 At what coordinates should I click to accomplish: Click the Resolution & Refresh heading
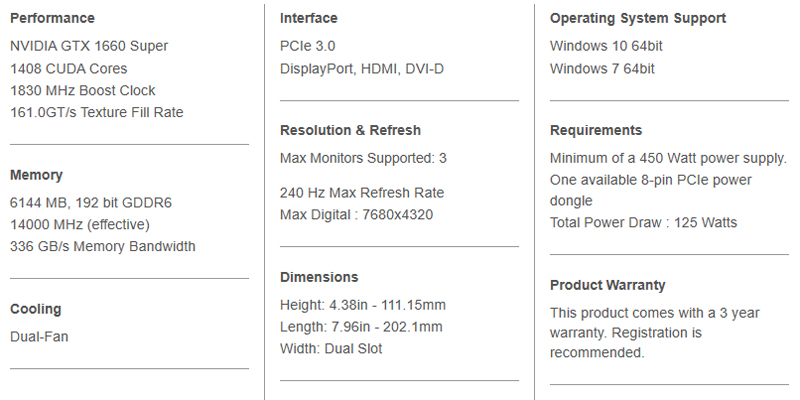(x=351, y=130)
